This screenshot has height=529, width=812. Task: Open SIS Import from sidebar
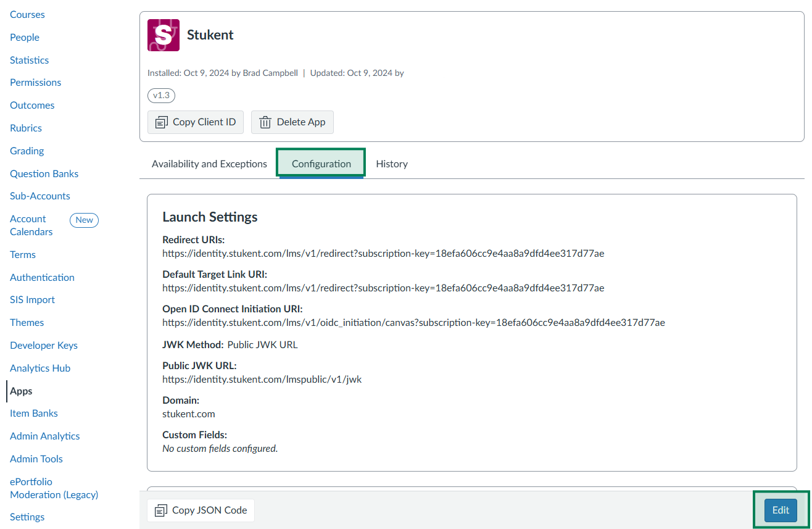click(32, 300)
